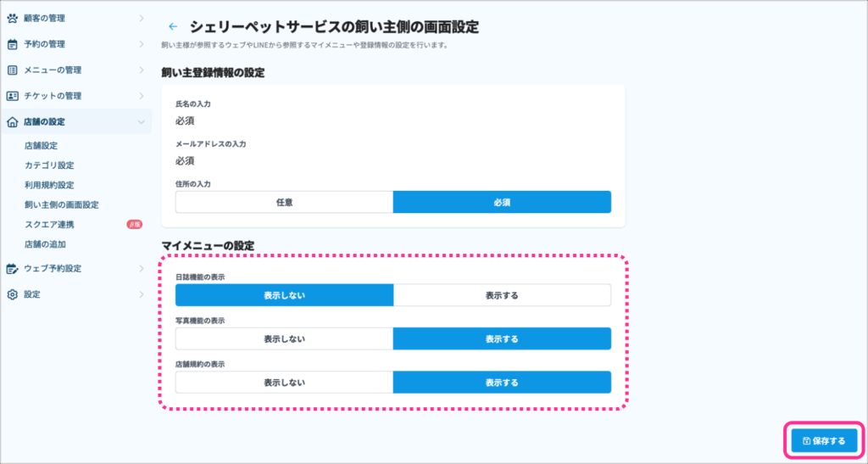Set 住所の入力 to 必須
Viewport: 868px width, 464px height.
point(502,202)
